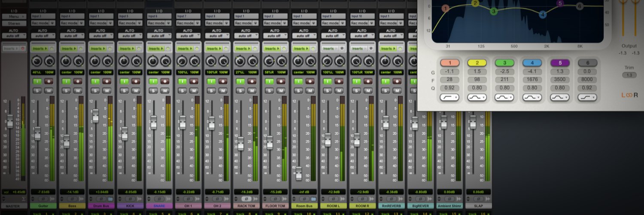644x215 pixels.
Task: Click the right pan knob on Guitar track
Action: pos(49,61)
